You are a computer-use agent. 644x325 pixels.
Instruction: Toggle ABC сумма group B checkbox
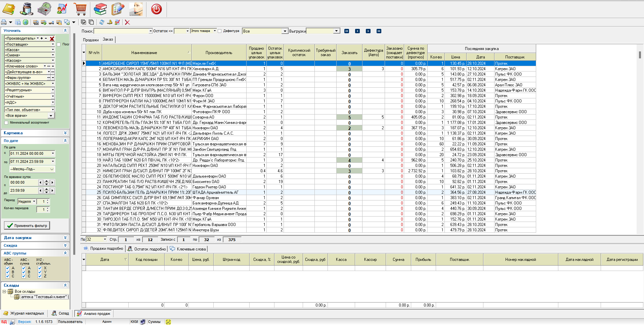[x=24, y=272]
